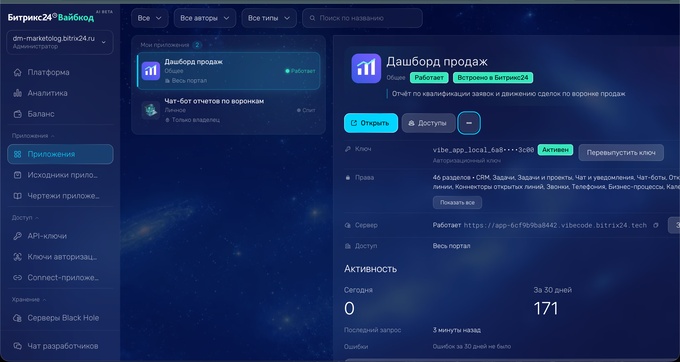
Task: Click the search magnifier icon
Action: pyautogui.click(x=312, y=18)
